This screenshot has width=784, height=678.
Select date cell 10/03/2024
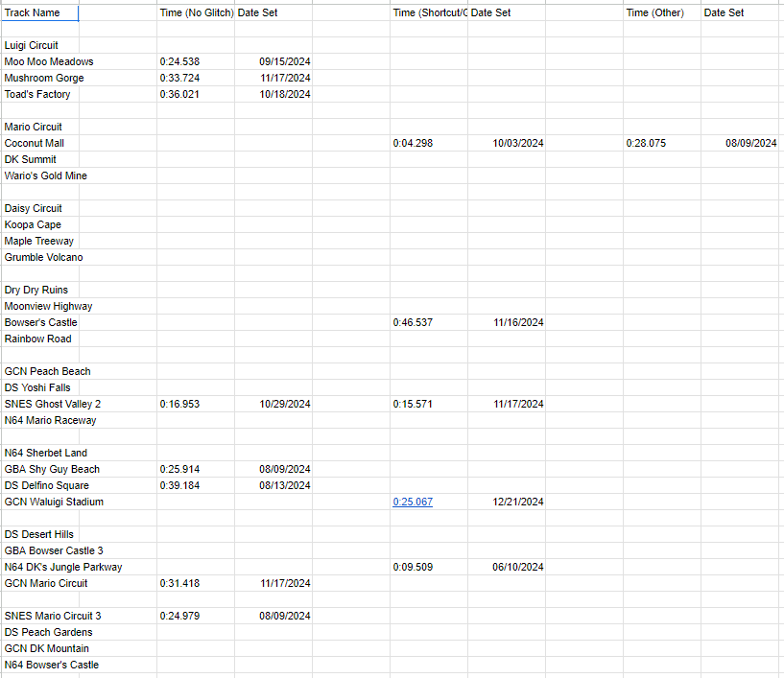507,144
